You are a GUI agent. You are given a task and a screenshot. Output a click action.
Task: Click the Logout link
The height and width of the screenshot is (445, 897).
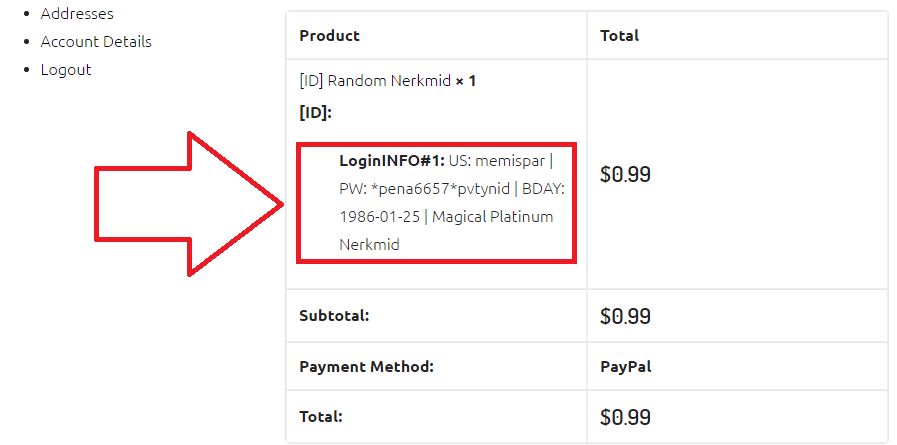(66, 70)
